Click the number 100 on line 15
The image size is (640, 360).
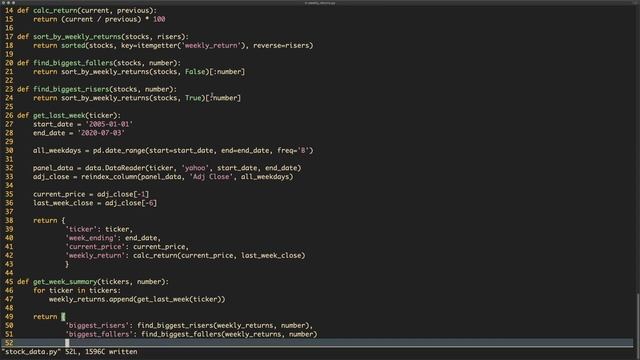(159, 19)
